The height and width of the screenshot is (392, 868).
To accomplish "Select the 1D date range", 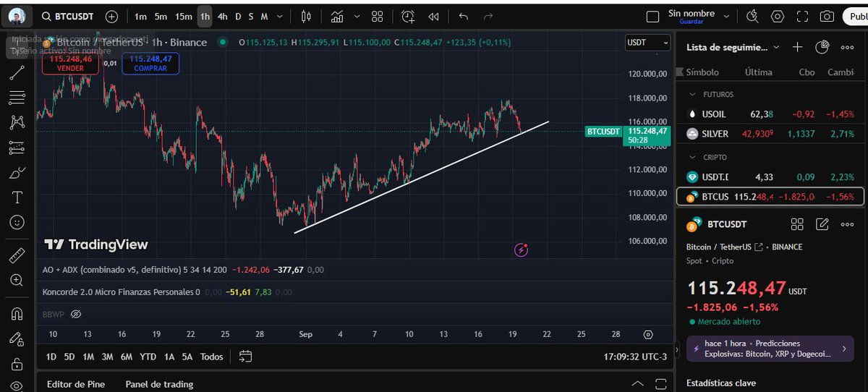I will pyautogui.click(x=51, y=357).
